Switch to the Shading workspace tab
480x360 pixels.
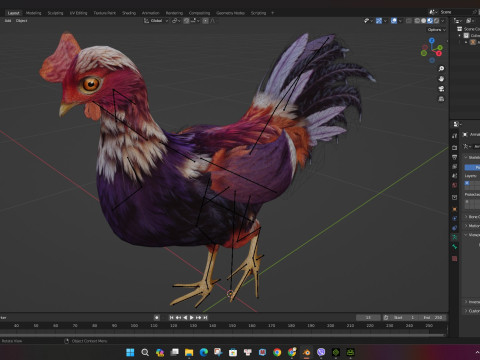click(129, 13)
